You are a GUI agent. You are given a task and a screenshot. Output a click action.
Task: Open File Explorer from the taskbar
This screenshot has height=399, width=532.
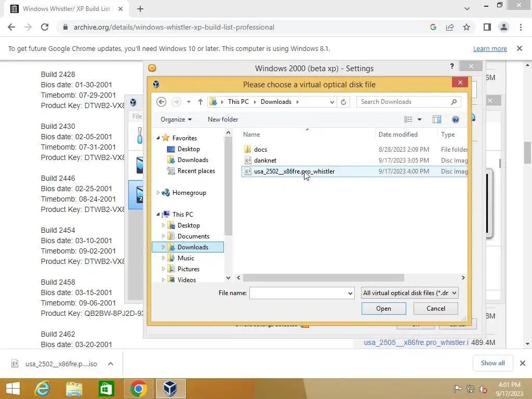click(74, 389)
